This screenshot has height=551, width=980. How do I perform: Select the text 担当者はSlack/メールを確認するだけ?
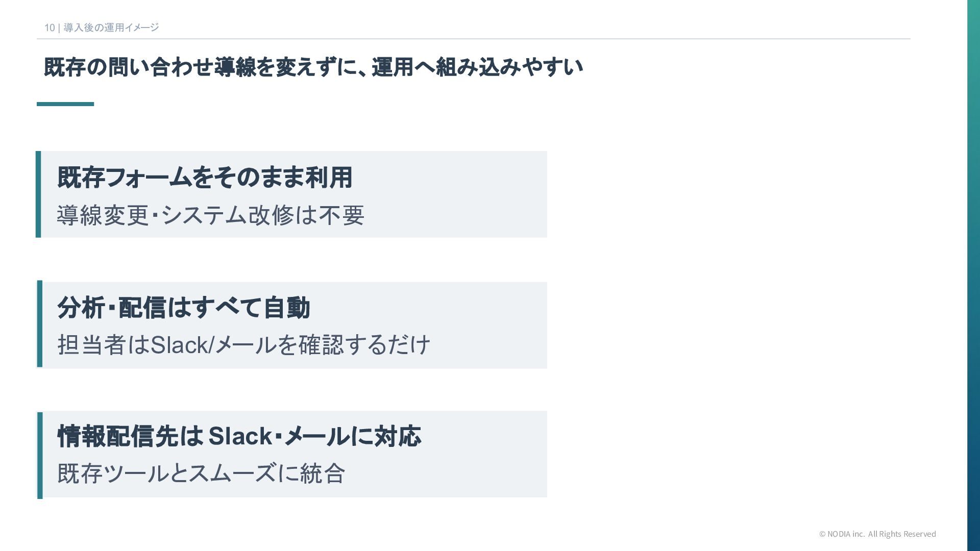pos(244,345)
